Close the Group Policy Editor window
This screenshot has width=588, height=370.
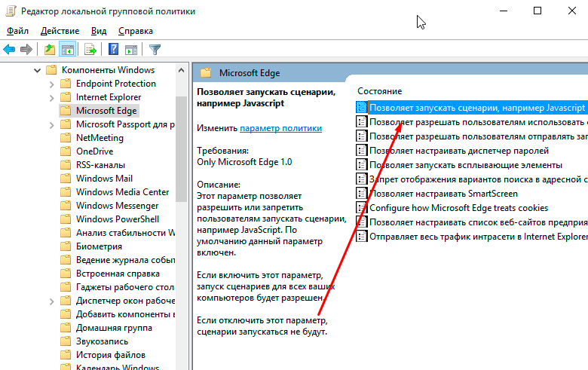coord(572,11)
